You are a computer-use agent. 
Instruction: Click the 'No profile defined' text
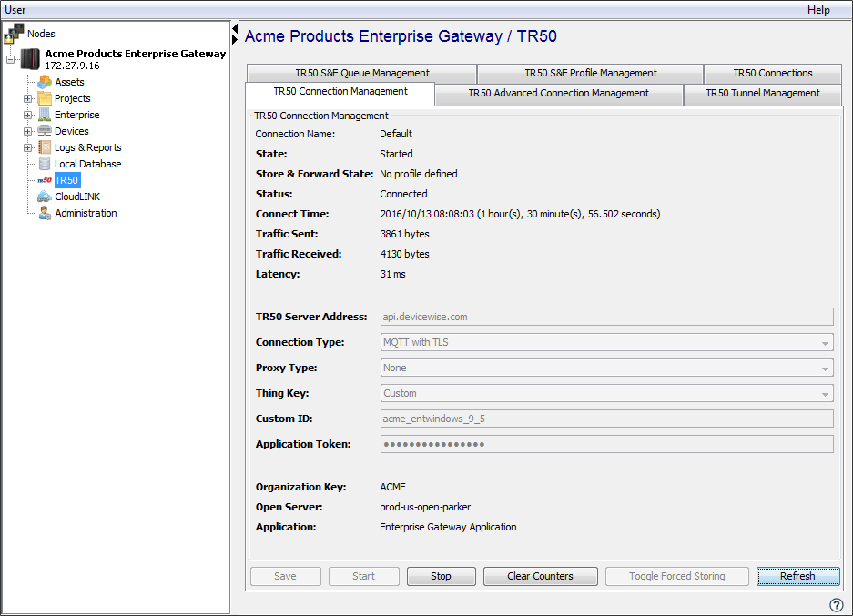tap(419, 174)
